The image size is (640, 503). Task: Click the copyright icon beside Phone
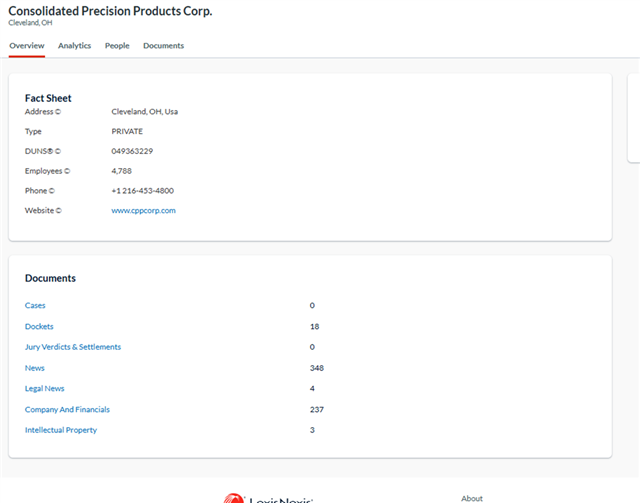tap(51, 191)
